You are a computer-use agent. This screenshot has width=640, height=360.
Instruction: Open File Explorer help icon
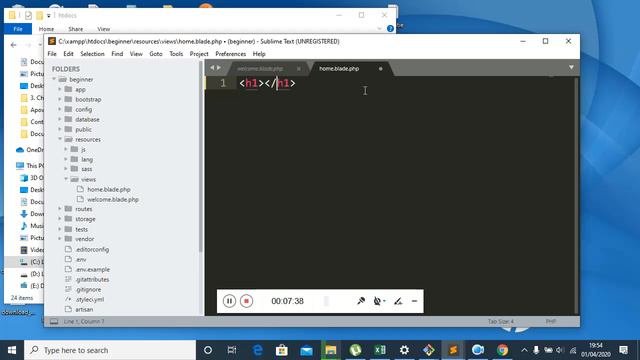(x=390, y=29)
